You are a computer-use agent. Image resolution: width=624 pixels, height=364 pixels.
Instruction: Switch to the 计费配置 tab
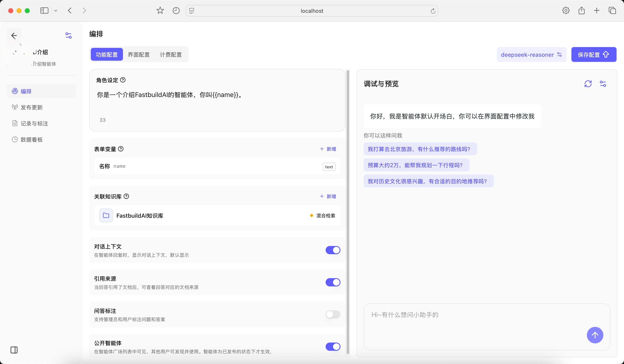[171, 54]
